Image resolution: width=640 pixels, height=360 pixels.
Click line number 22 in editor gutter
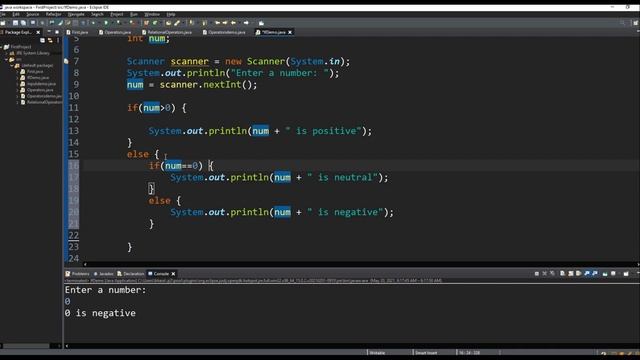tap(73, 235)
